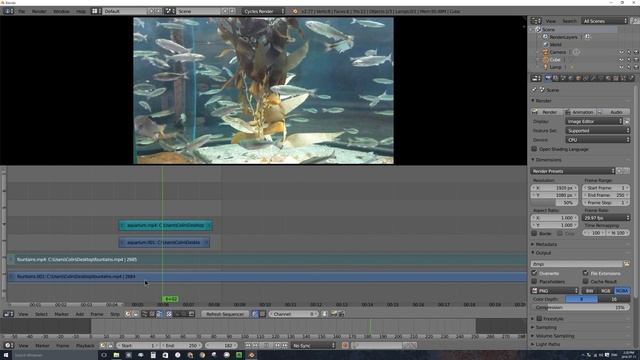Viewport: 640px width, 360px height.
Task: Open the Render menu in top bar
Action: [x=39, y=11]
